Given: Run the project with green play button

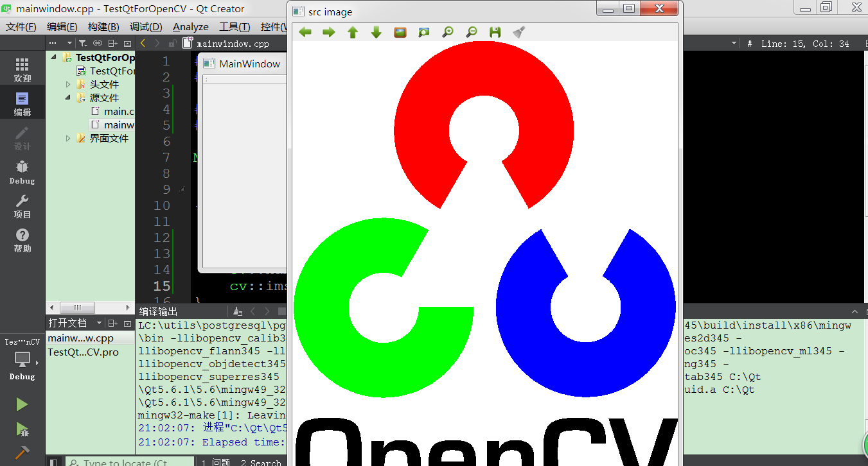Looking at the screenshot, I should tap(22, 404).
